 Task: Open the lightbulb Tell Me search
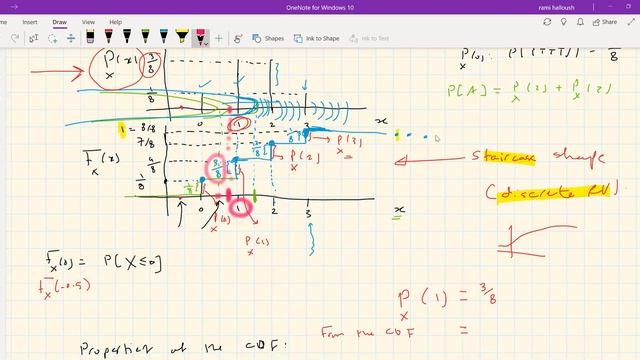point(564,22)
